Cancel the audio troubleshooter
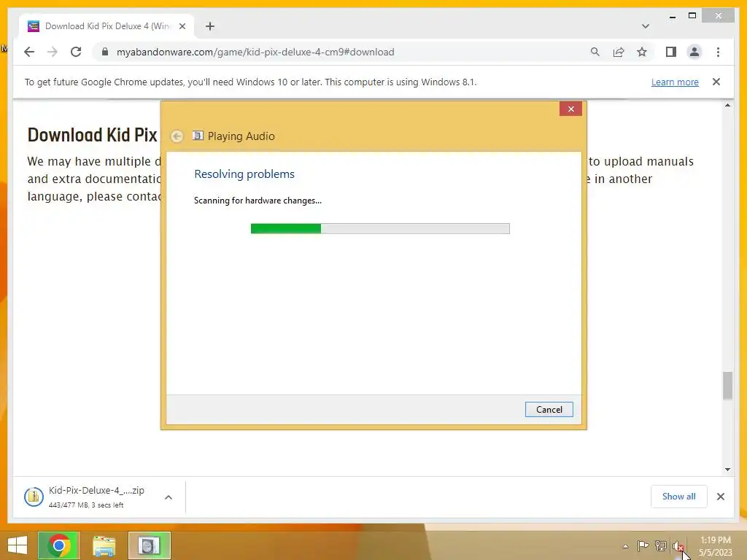The image size is (747, 560). [x=549, y=410]
